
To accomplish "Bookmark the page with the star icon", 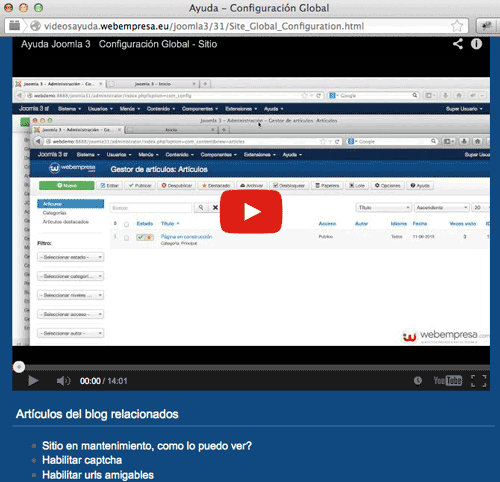I will pos(457,26).
